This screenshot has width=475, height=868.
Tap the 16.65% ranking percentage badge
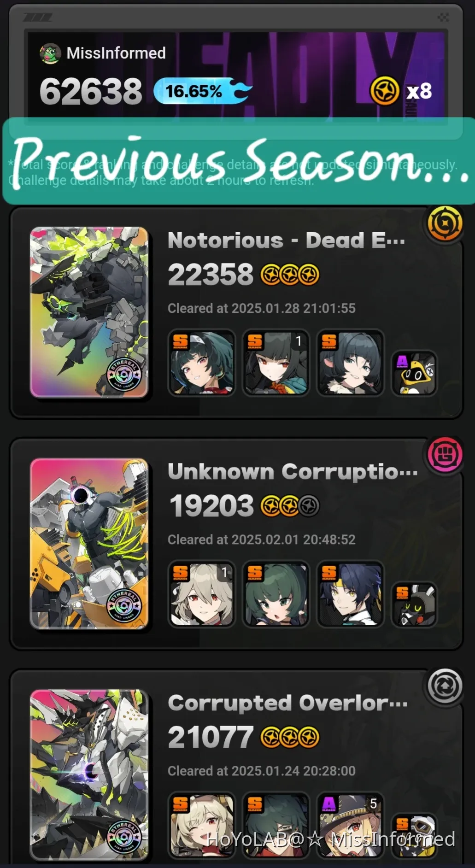coord(202,91)
